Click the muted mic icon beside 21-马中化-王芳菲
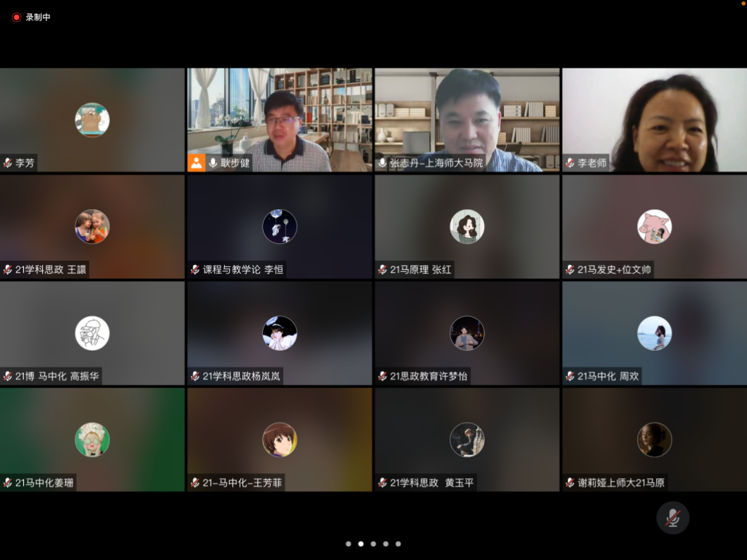The width and height of the screenshot is (747, 560). coord(195,483)
